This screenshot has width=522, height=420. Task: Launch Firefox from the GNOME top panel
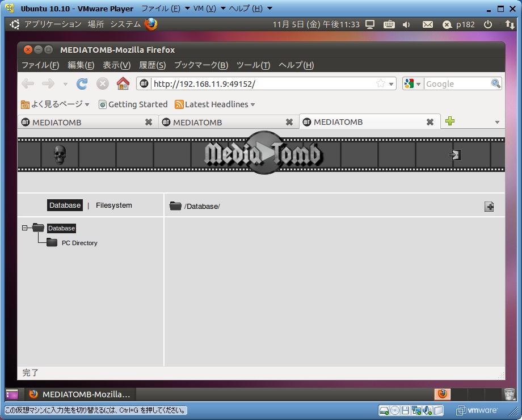[x=151, y=24]
